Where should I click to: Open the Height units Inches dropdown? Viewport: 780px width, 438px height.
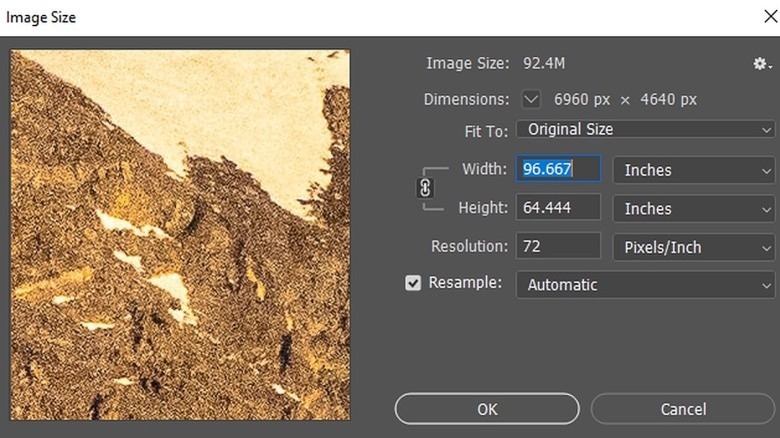(x=694, y=209)
